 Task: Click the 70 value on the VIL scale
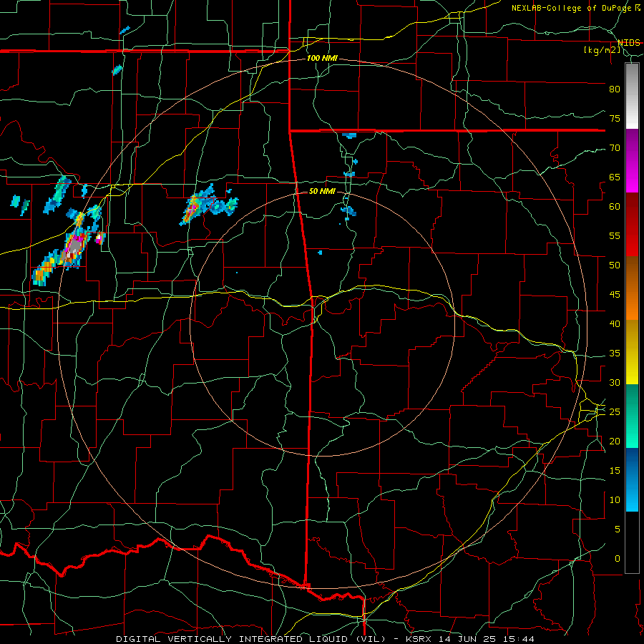click(615, 148)
